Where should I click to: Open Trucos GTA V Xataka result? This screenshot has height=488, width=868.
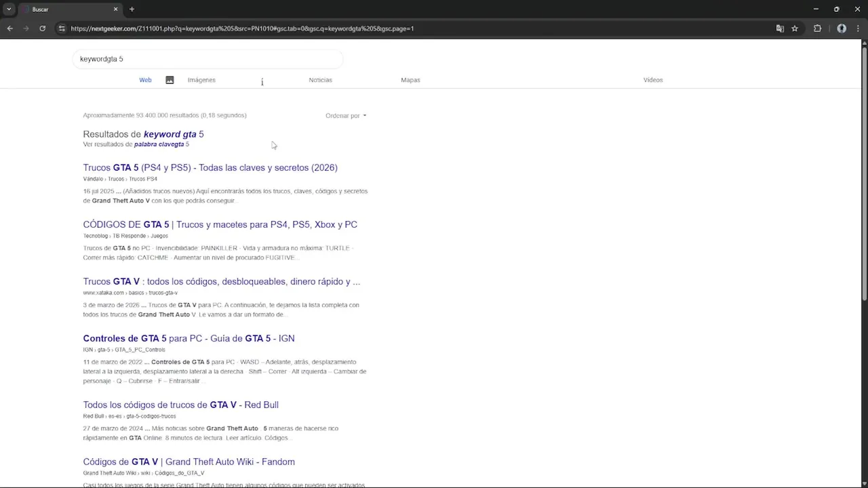(221, 281)
